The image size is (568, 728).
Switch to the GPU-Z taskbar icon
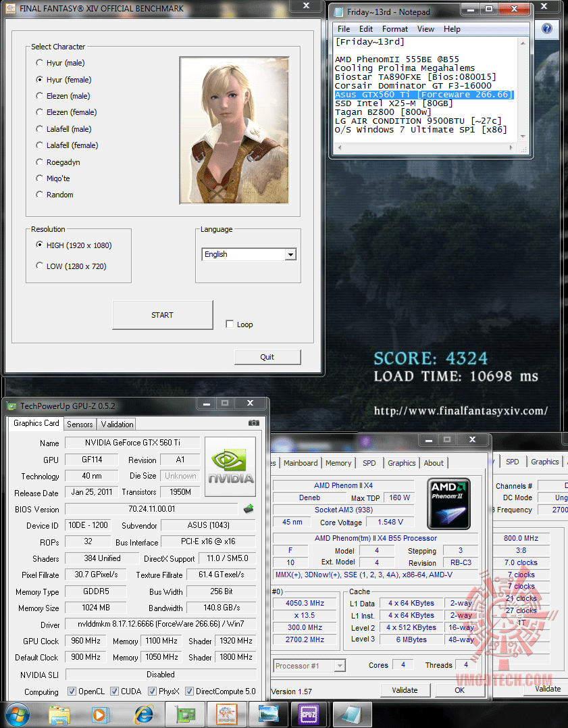(x=186, y=715)
